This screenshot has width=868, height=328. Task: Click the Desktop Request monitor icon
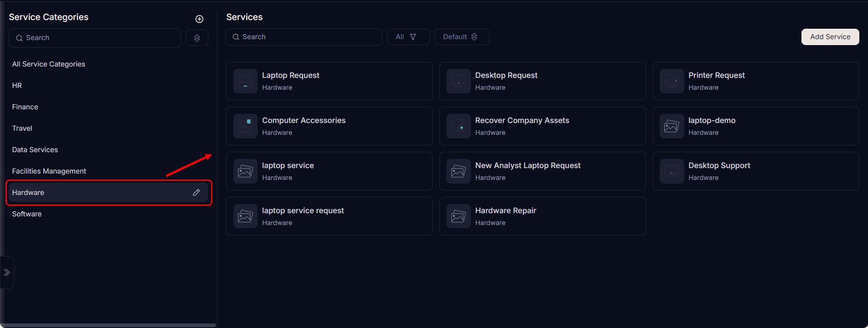click(x=459, y=81)
